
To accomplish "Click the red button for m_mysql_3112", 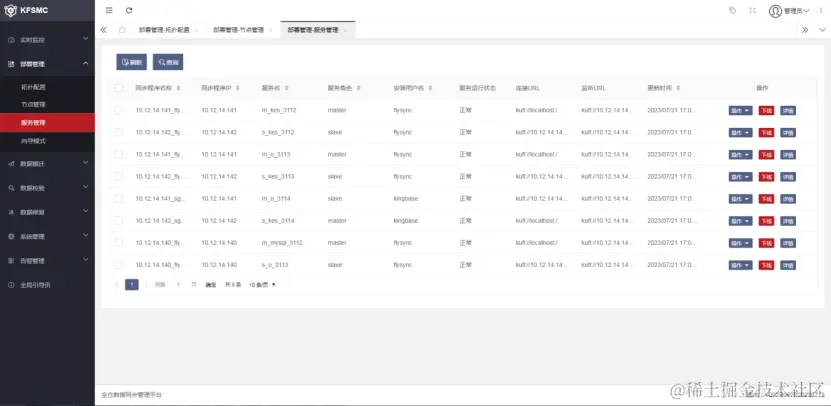I will click(766, 243).
